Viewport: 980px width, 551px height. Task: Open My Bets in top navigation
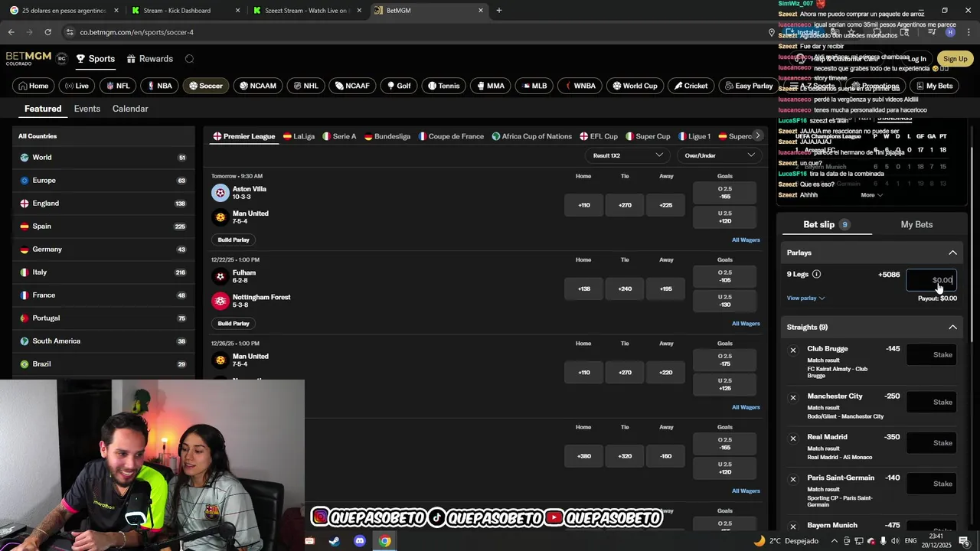(x=934, y=86)
